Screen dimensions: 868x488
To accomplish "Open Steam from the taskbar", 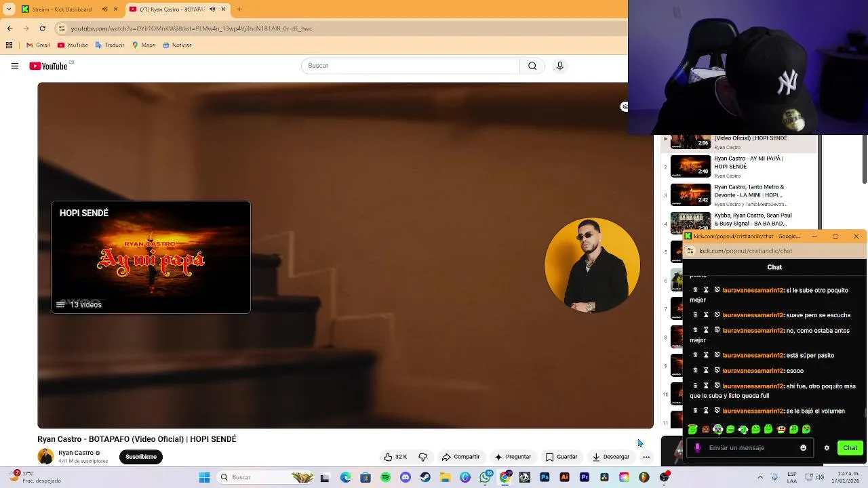I will coord(425,477).
